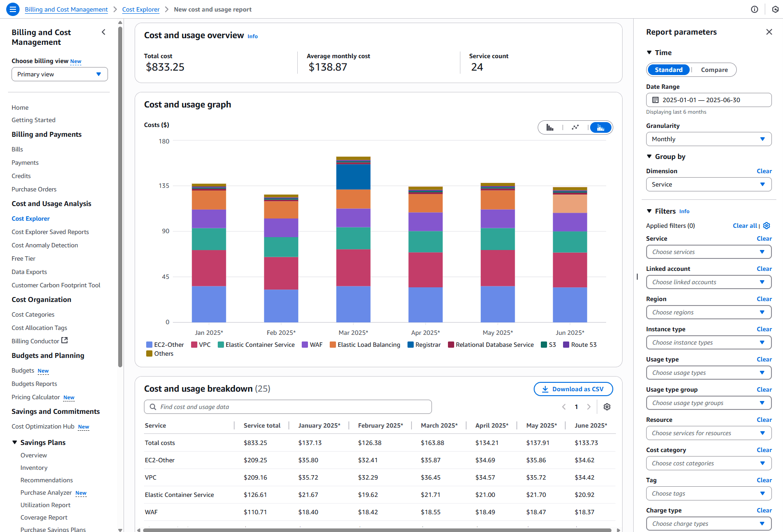The image size is (783, 532).
Task: Click the Route 53 legend swatch
Action: point(566,345)
